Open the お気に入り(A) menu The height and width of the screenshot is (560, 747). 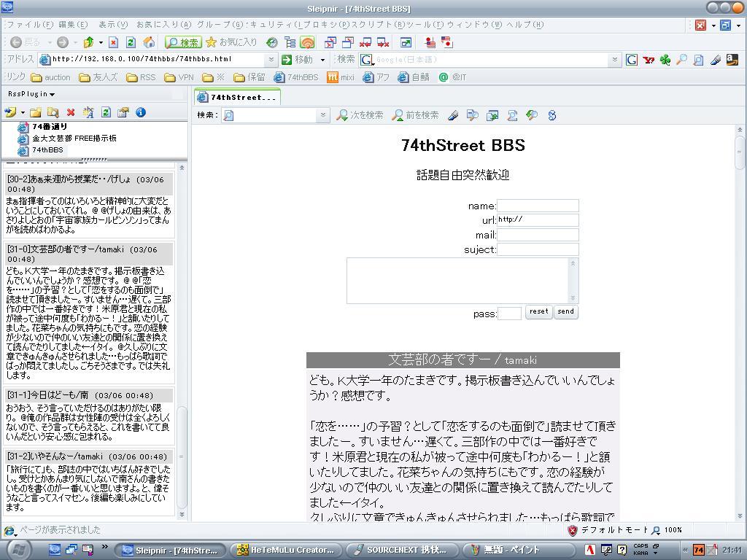pyautogui.click(x=163, y=25)
